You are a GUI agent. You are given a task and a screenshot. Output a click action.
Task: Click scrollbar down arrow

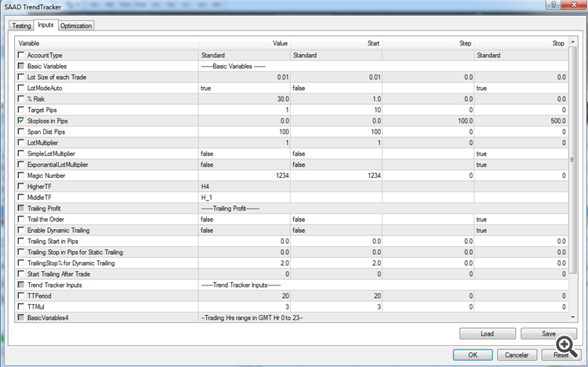[x=572, y=318]
